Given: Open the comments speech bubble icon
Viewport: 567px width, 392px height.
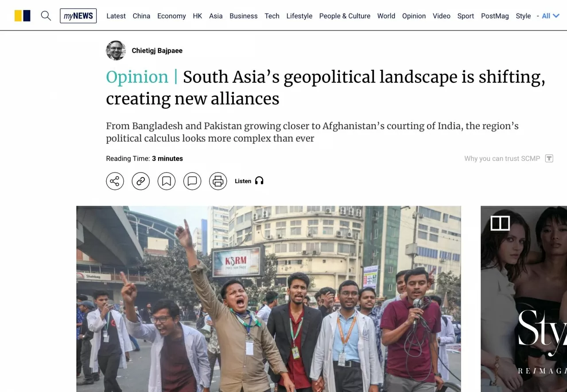Looking at the screenshot, I should pyautogui.click(x=192, y=181).
